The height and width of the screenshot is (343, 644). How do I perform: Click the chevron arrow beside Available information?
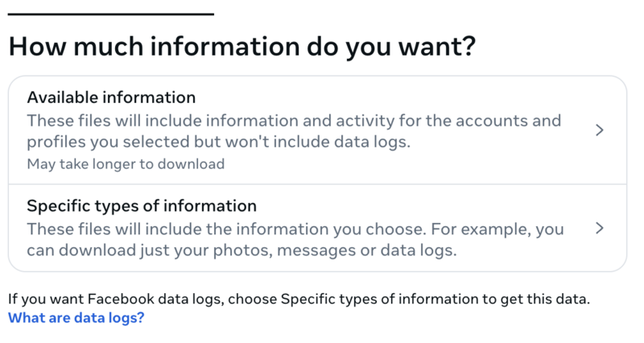tap(599, 130)
